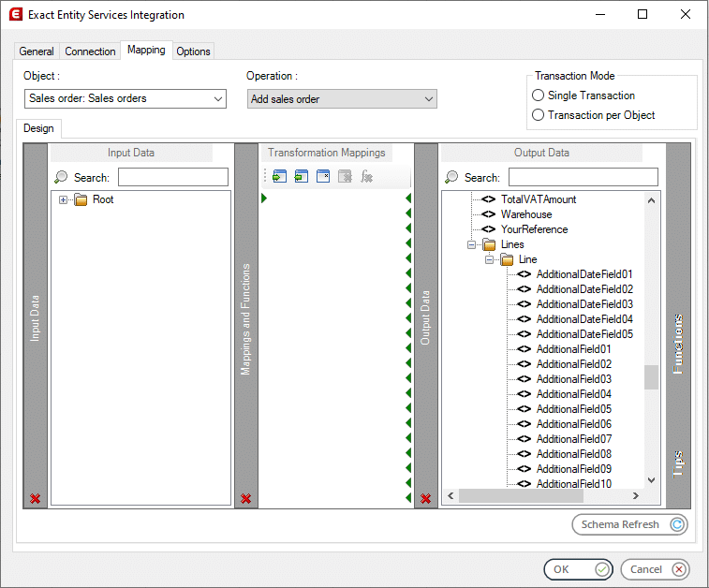Click the greyed-out delete mapping toolbar icon
The height and width of the screenshot is (588, 709).
point(345,176)
